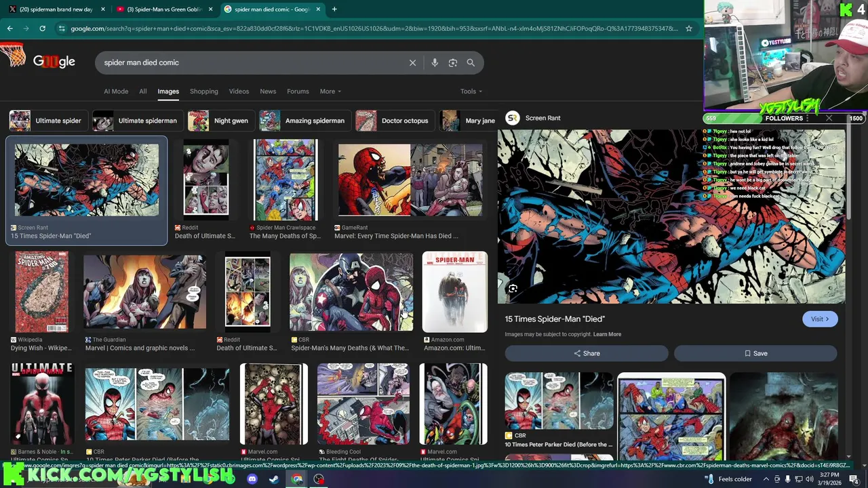Open The Guardian Marvel comics thumbnail
This screenshot has width=868, height=488.
coord(144,292)
